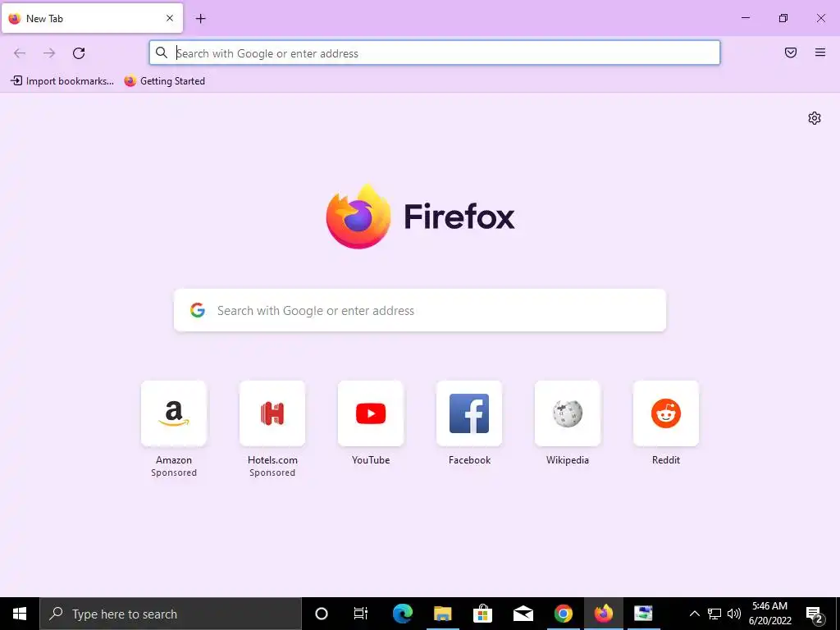The image size is (840, 630).
Task: Go forward one page
Action: (x=49, y=53)
